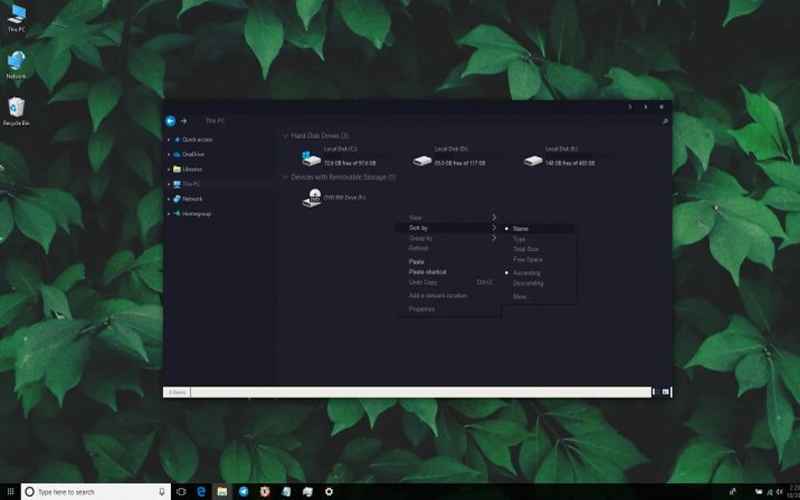Expand Homegroup tree node arrow

[169, 213]
